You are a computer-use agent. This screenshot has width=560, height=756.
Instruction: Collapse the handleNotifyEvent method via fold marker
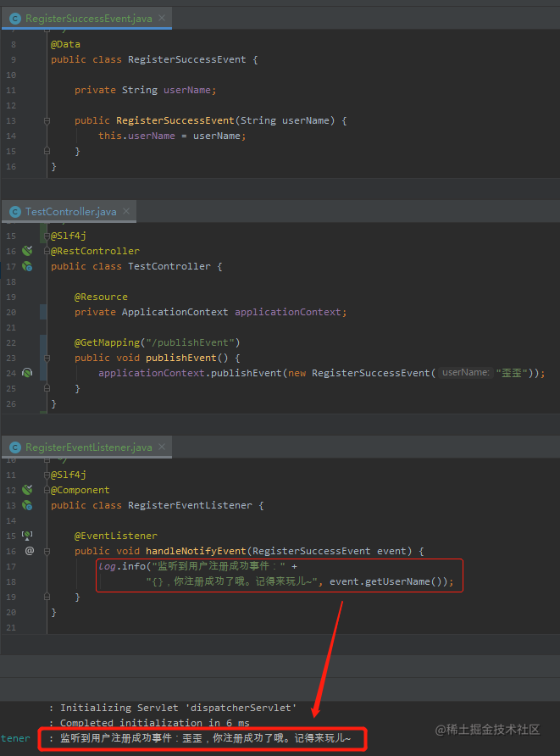click(x=47, y=552)
